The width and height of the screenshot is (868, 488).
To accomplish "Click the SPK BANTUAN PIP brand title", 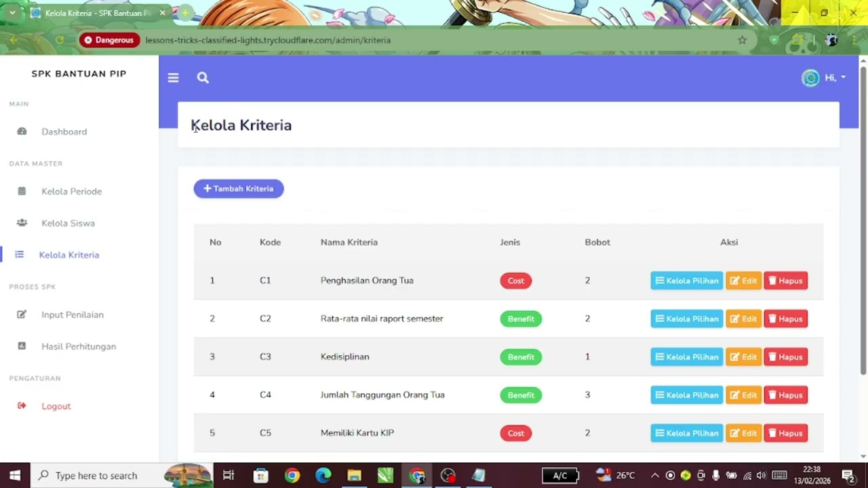I will [x=79, y=74].
